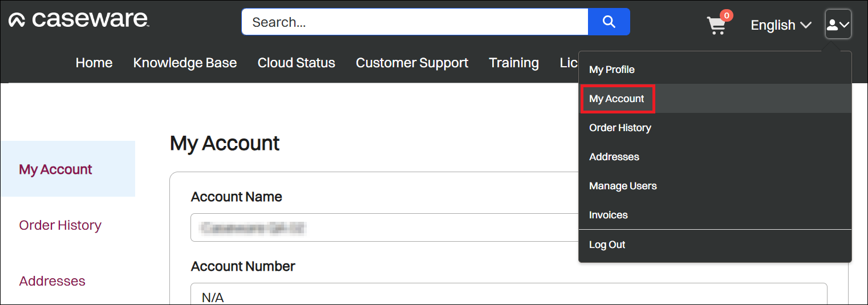Open Addresses from the dropdown menu
Viewport: 868px width, 305px height.
click(x=614, y=157)
